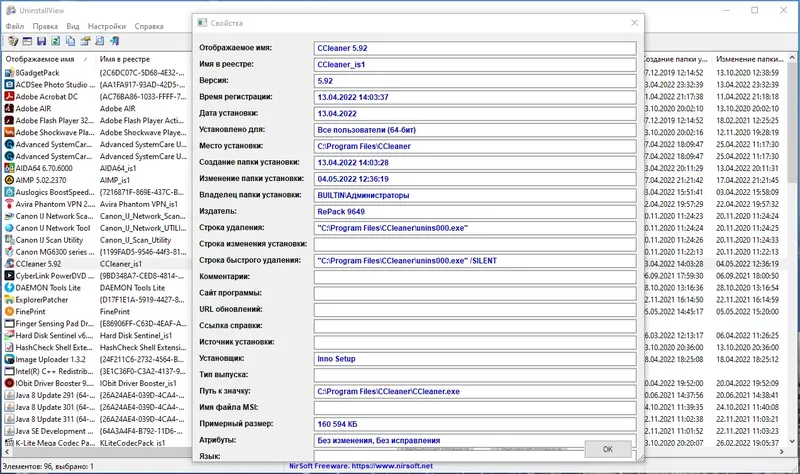Click the Save floppy-disk toolbar icon
This screenshot has height=474, width=800.
[41, 41]
